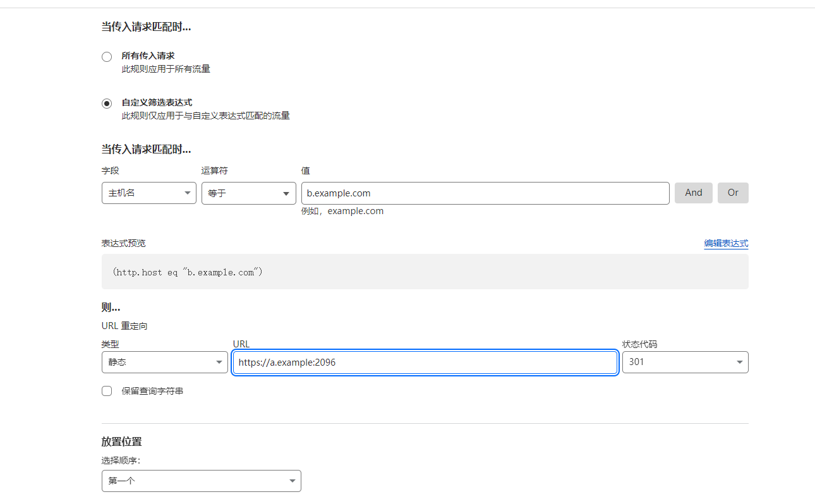Click the 保留查询字符串 label text
815x504 pixels.
(152, 391)
